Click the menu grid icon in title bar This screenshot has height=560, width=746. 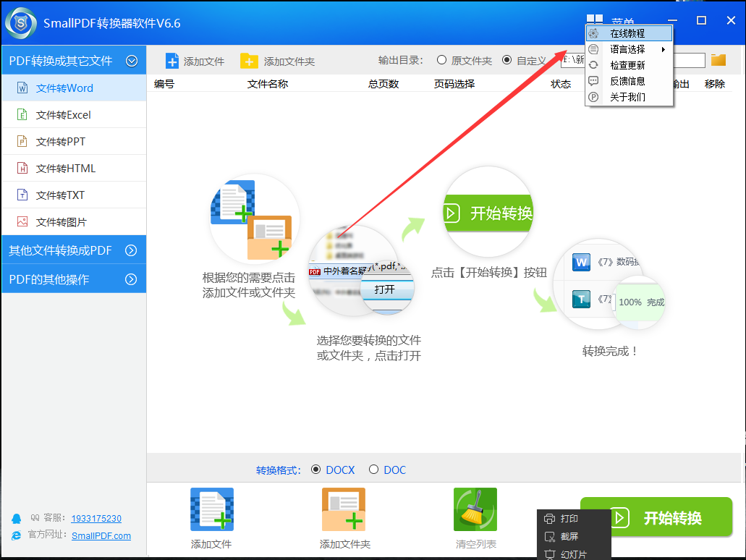click(595, 19)
